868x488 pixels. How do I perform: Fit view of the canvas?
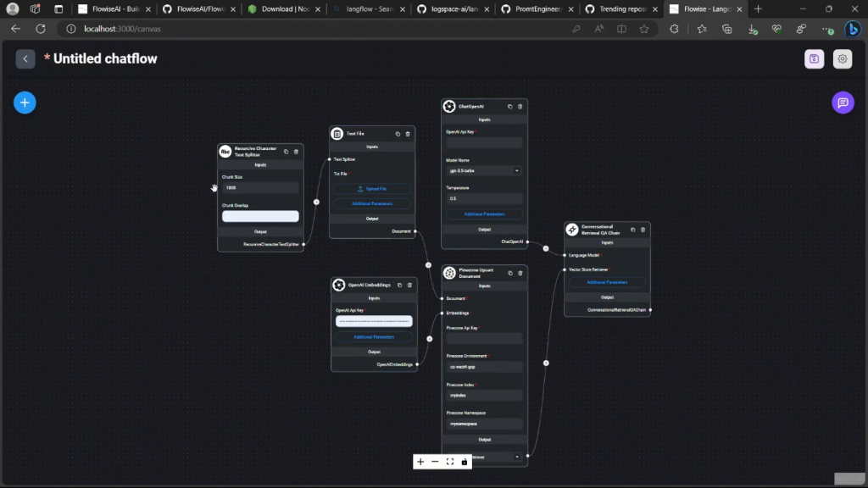click(450, 462)
